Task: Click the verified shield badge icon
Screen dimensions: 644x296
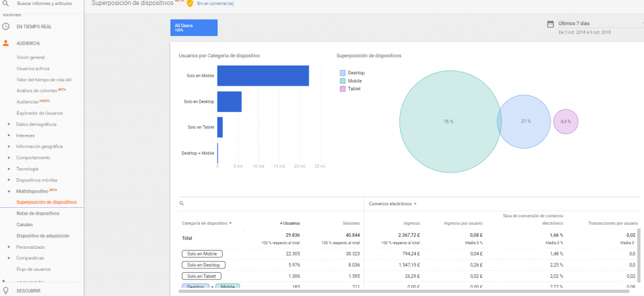Action: [x=190, y=3]
